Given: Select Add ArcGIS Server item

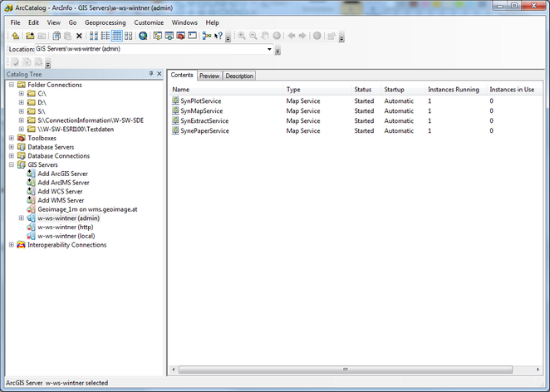Looking at the screenshot, I should click(x=62, y=174).
